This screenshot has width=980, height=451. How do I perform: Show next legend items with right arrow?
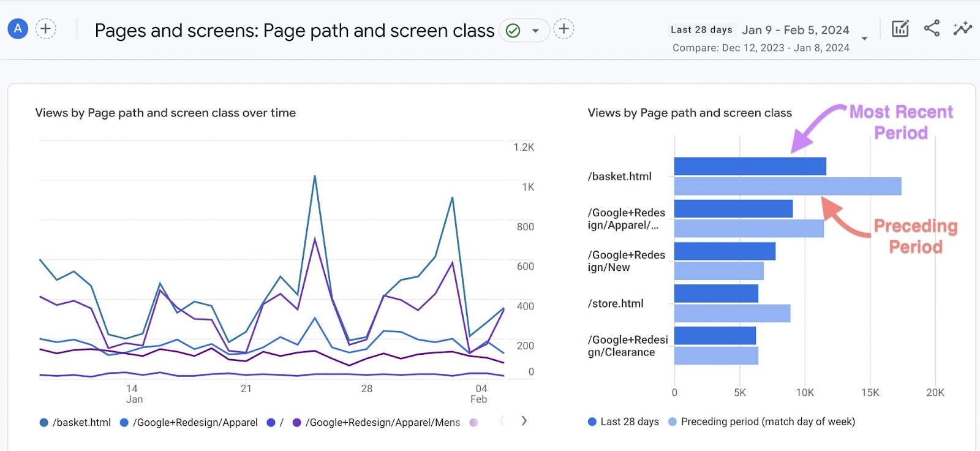click(524, 421)
